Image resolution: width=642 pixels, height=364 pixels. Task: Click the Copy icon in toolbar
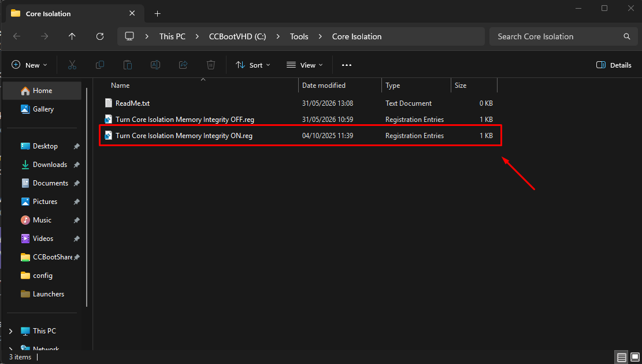(x=99, y=65)
